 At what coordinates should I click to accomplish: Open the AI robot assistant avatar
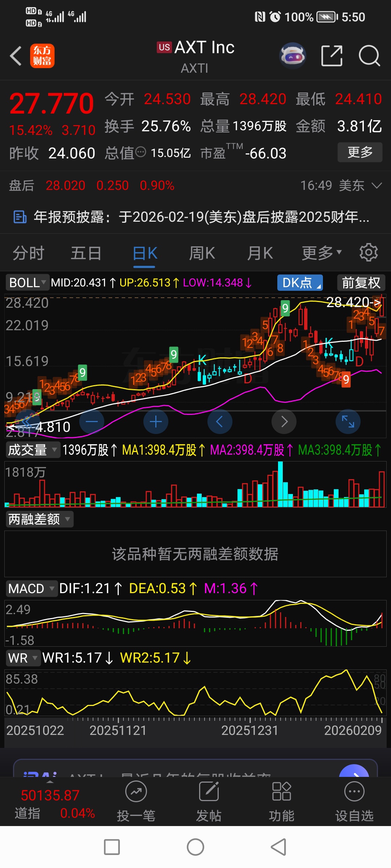pyautogui.click(x=293, y=56)
